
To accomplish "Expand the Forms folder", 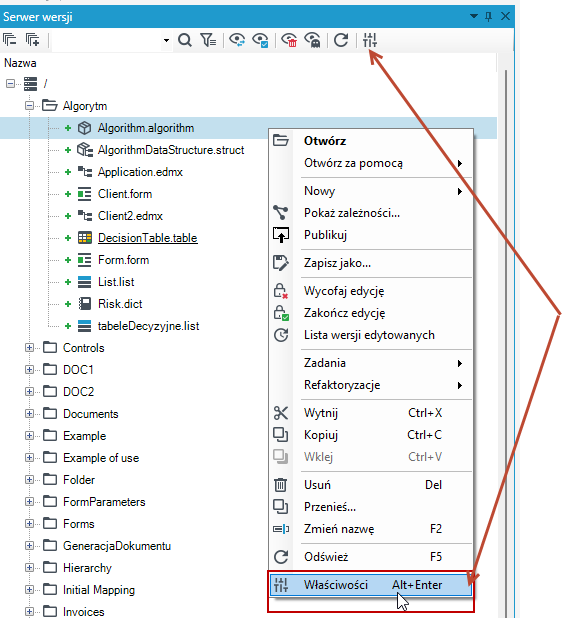I will [x=29, y=524].
